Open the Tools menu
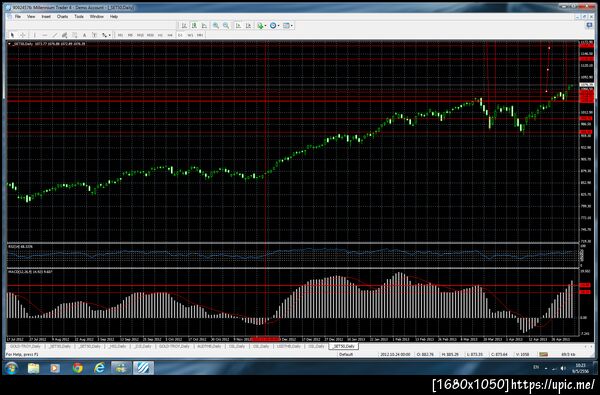 point(79,17)
